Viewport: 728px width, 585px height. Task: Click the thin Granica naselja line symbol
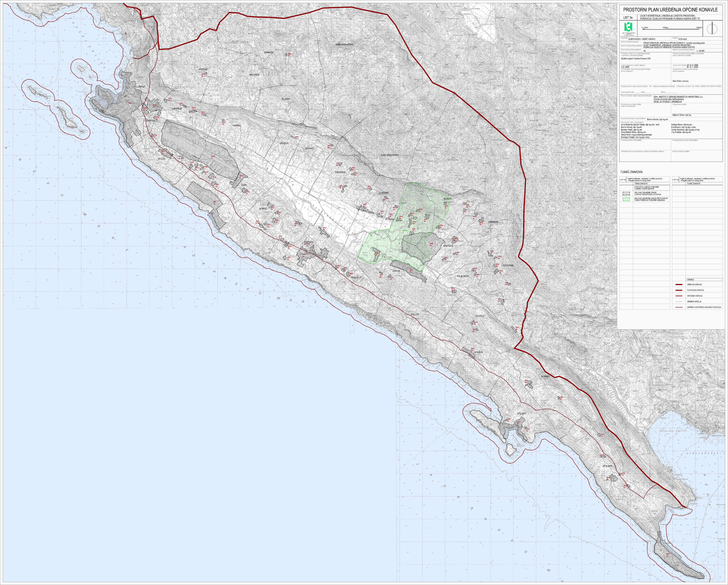679,302
